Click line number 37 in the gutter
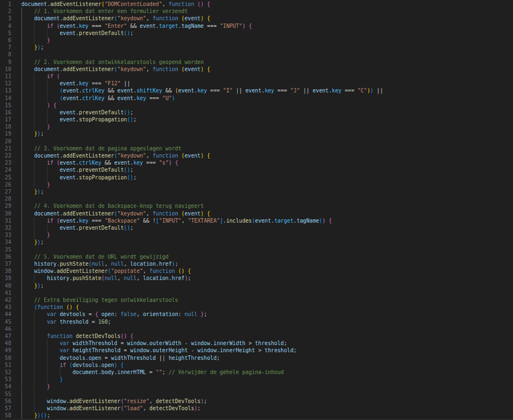This screenshot has width=513, height=420. (x=8, y=264)
